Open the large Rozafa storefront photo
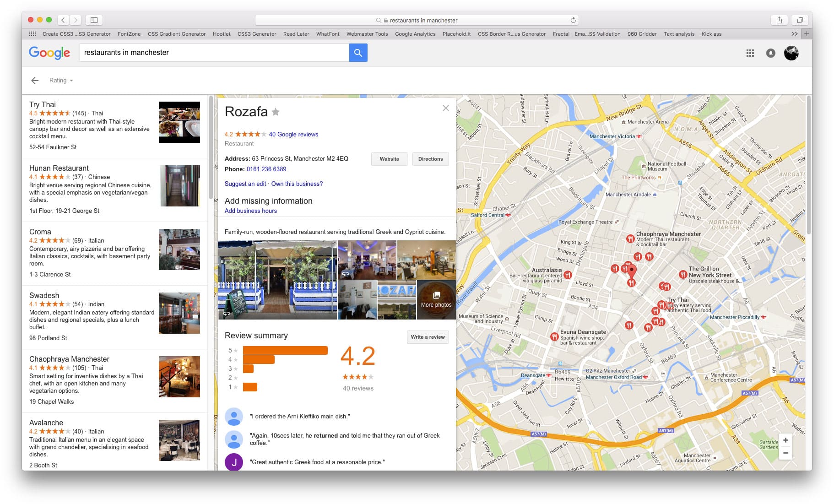This screenshot has width=834, height=504. (277, 280)
